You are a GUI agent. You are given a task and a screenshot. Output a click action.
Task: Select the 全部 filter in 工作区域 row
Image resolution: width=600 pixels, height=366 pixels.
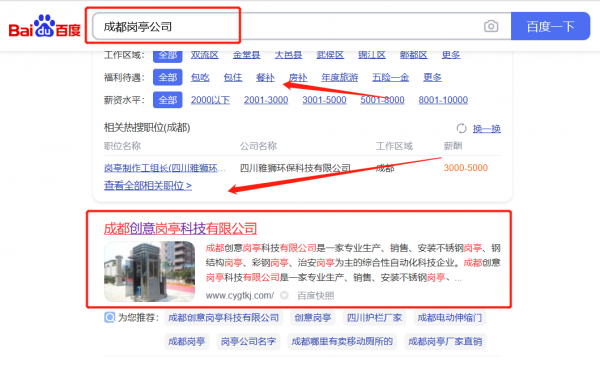coord(168,56)
